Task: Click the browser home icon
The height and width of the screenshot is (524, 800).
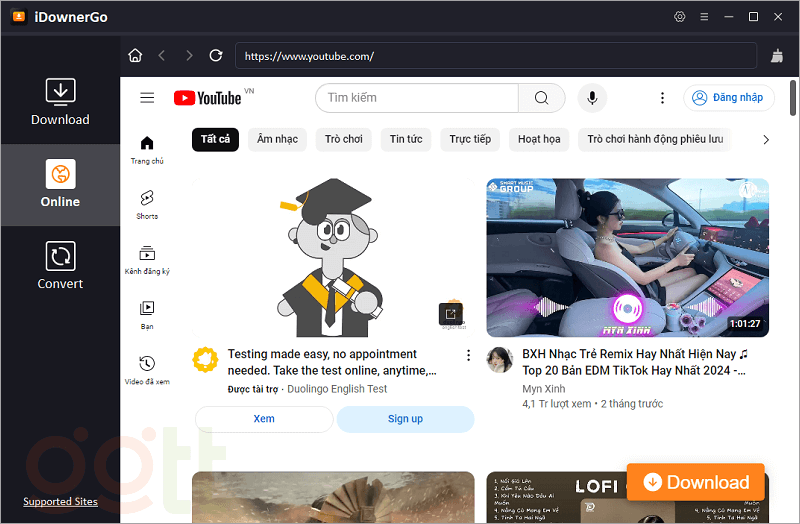Action: 136,56
